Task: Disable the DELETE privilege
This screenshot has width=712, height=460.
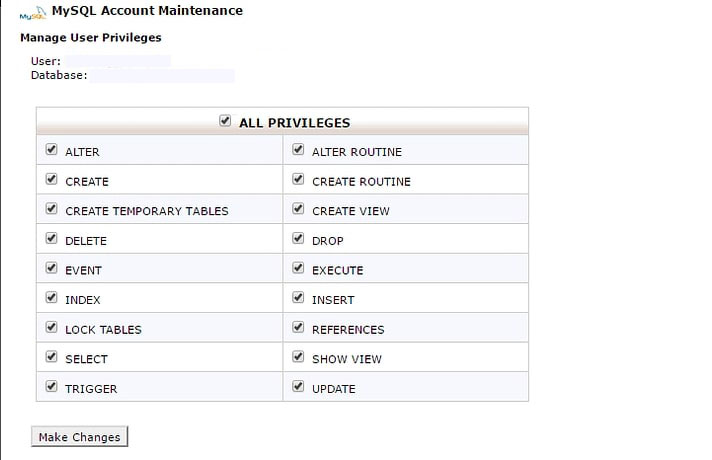Action: [x=51, y=239]
